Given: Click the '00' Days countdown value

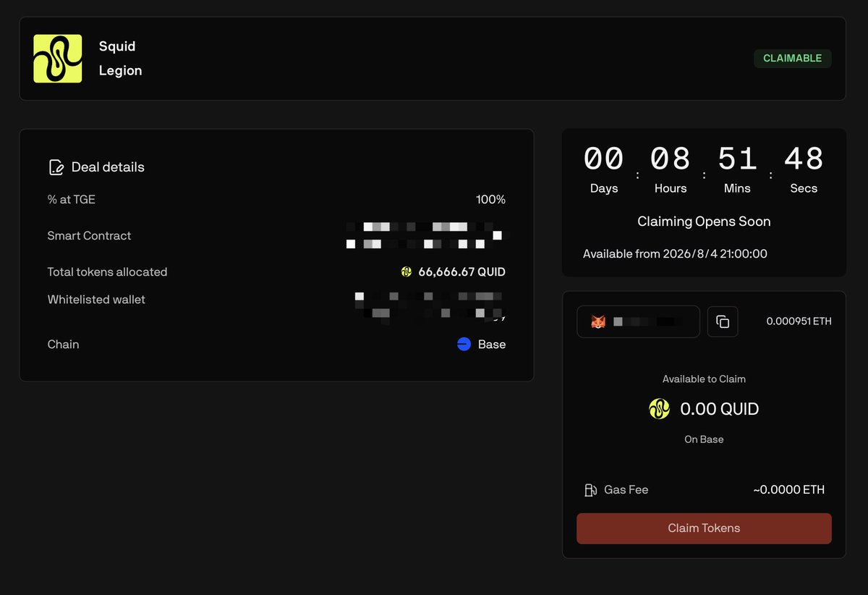Looking at the screenshot, I should click(x=604, y=159).
